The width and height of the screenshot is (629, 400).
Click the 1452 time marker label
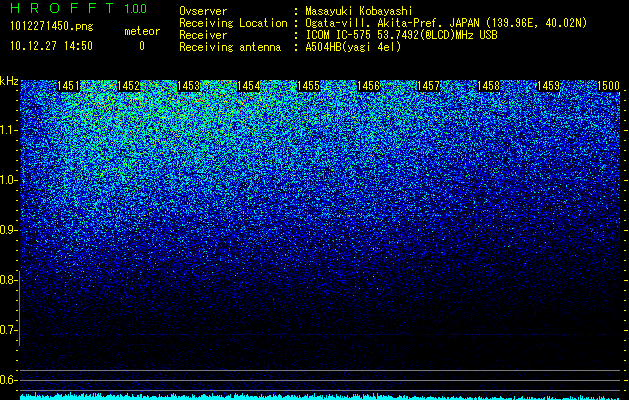[x=128, y=86]
